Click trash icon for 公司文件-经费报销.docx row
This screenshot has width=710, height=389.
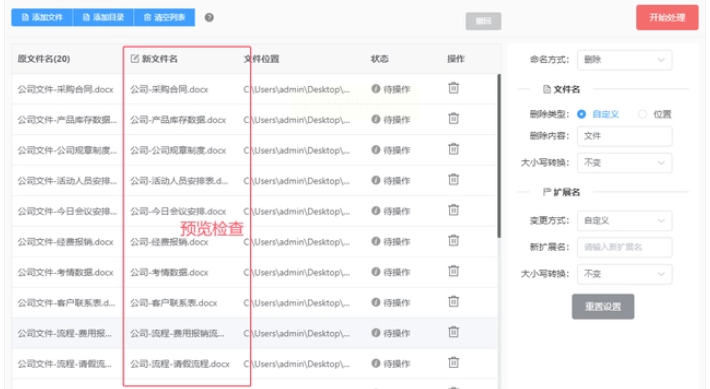coord(453,240)
